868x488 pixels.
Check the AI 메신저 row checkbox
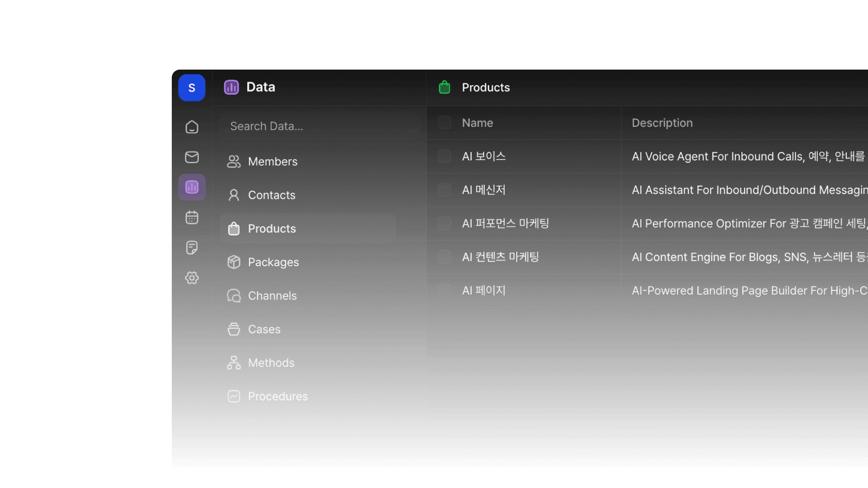click(x=444, y=190)
